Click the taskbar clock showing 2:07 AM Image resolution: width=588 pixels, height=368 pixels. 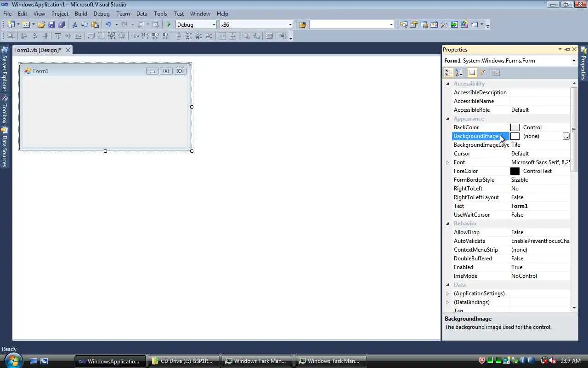click(571, 361)
